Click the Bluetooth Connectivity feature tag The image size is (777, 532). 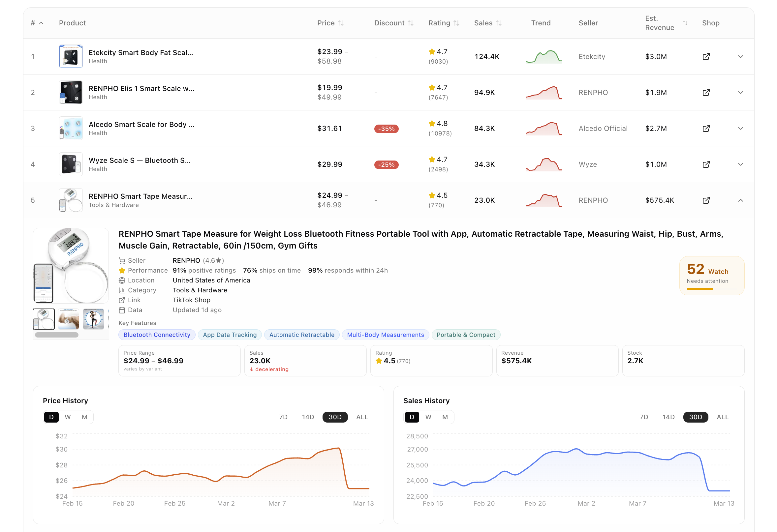(156, 335)
